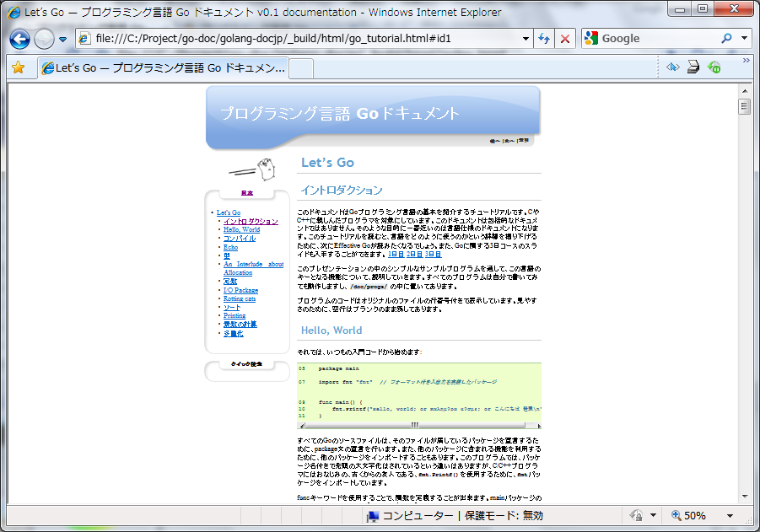Open the 多重化 sidebar link
Screen dimensions: 760x532
tap(234, 333)
